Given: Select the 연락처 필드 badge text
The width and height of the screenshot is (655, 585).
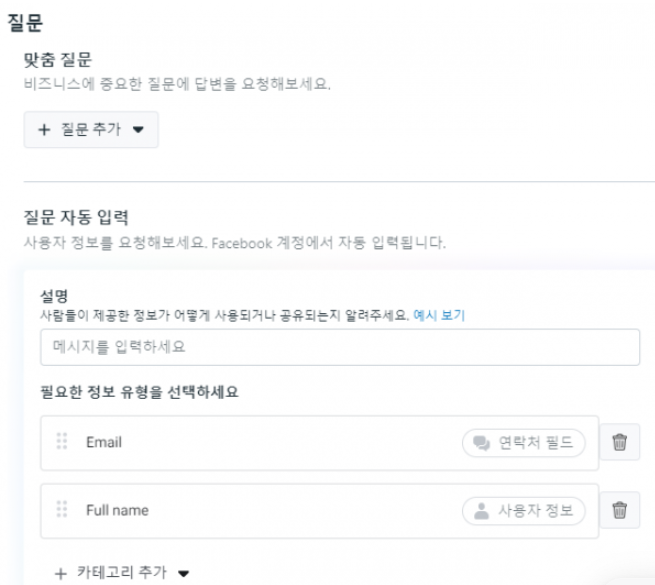Looking at the screenshot, I should point(536,443).
